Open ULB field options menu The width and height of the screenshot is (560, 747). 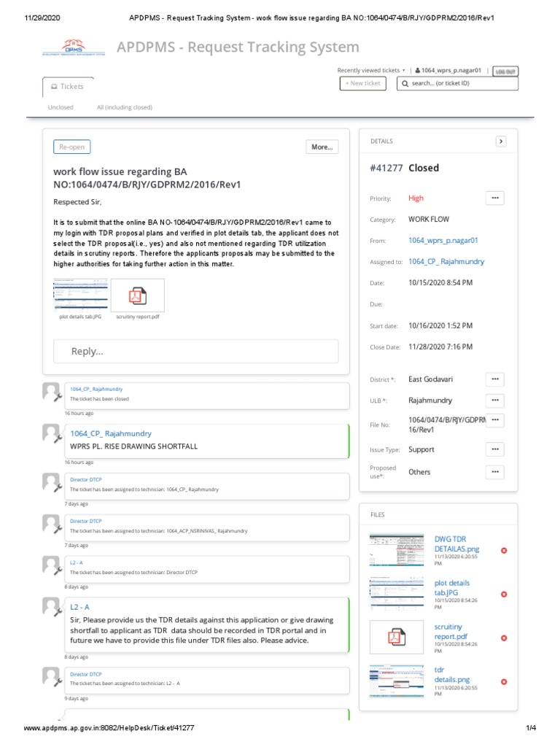pyautogui.click(x=495, y=400)
